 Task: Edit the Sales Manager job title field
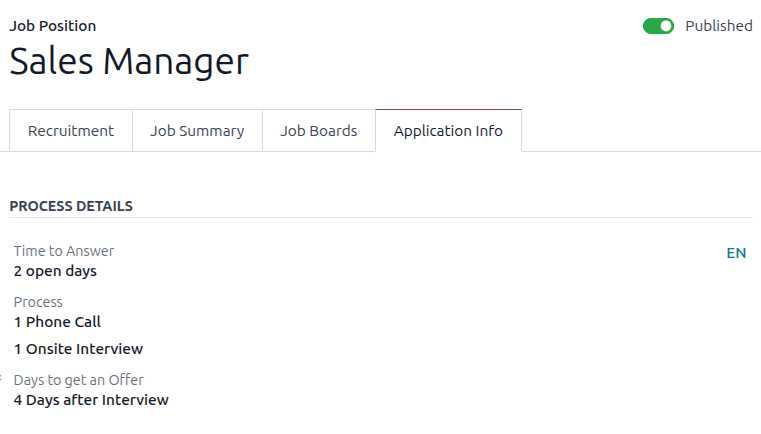[128, 62]
